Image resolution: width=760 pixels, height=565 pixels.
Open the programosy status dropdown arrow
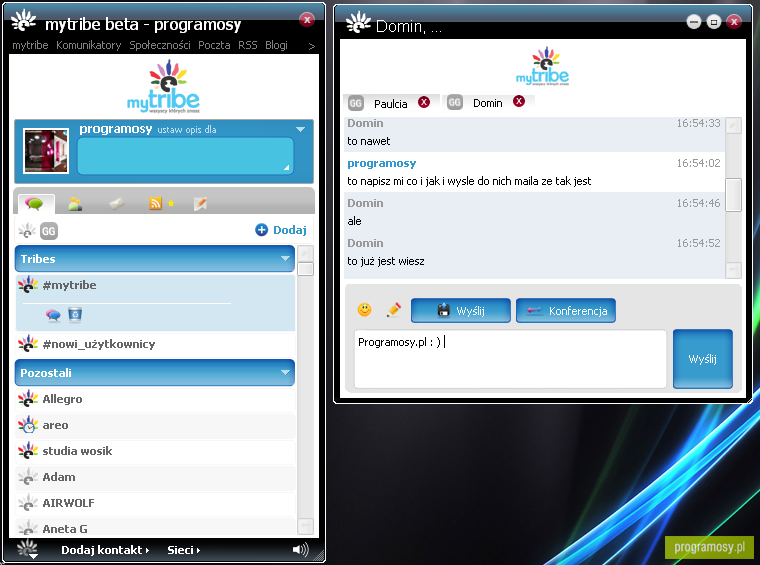[301, 129]
